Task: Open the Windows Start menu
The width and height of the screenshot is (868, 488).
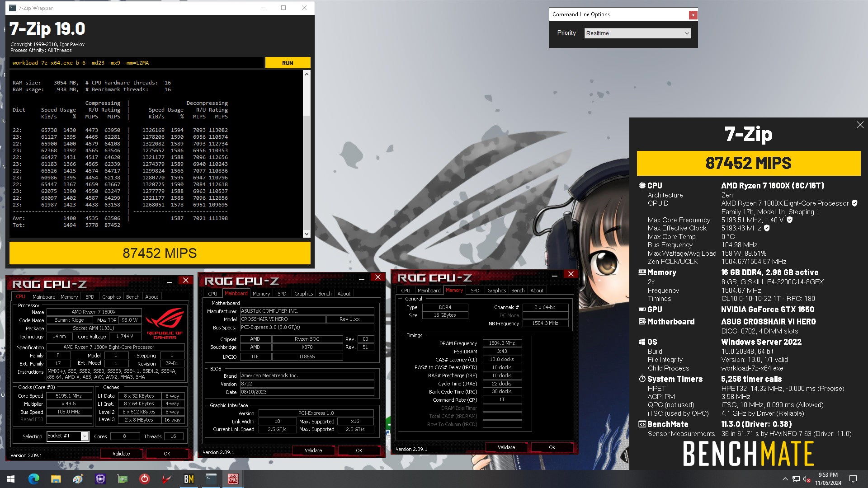Action: [x=11, y=479]
